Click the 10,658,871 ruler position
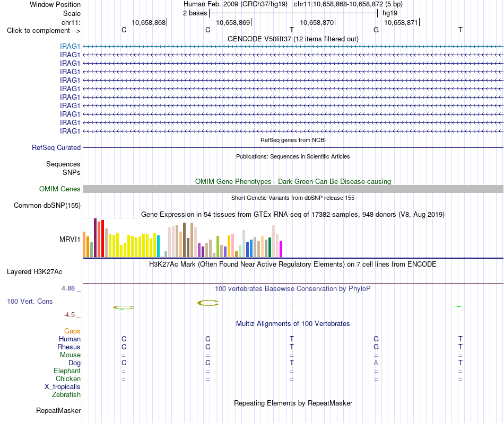 401,22
